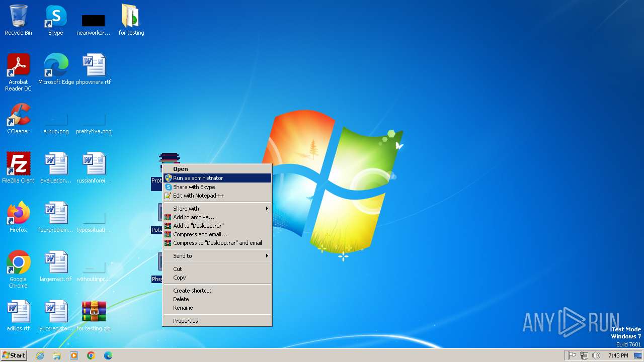Select largerrest.rtf document icon
644x362 pixels.
click(x=56, y=266)
